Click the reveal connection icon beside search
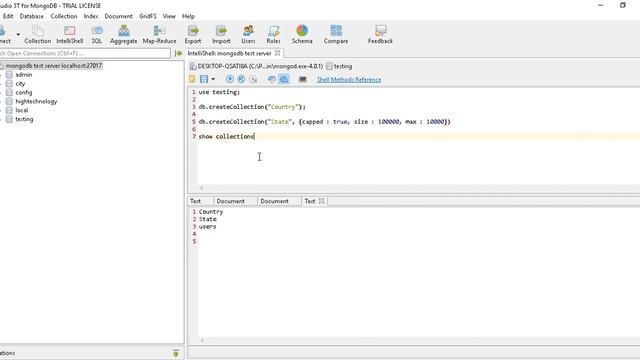 click(178, 53)
